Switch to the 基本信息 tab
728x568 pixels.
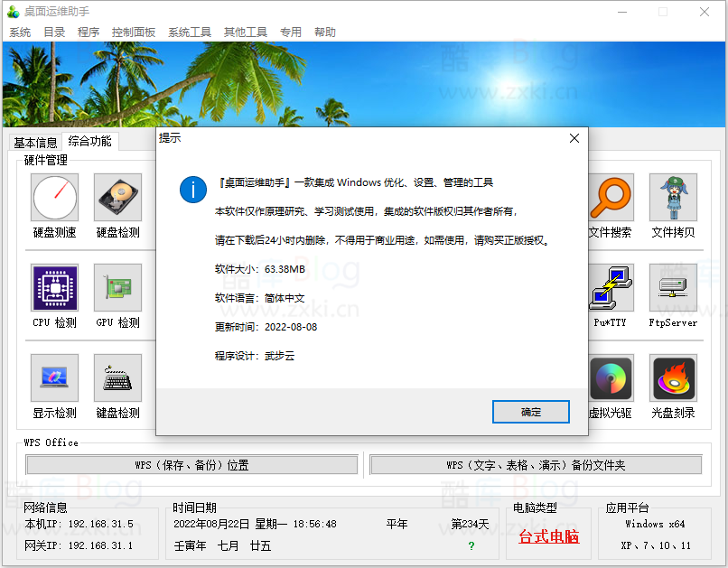tap(34, 141)
